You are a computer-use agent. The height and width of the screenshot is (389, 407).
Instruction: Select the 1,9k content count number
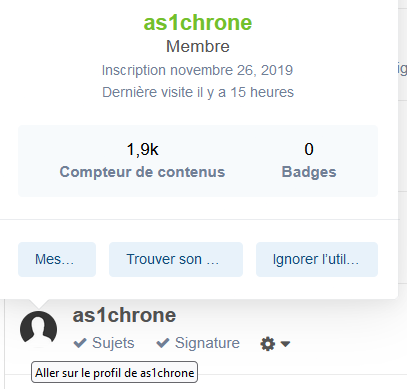tap(142, 149)
